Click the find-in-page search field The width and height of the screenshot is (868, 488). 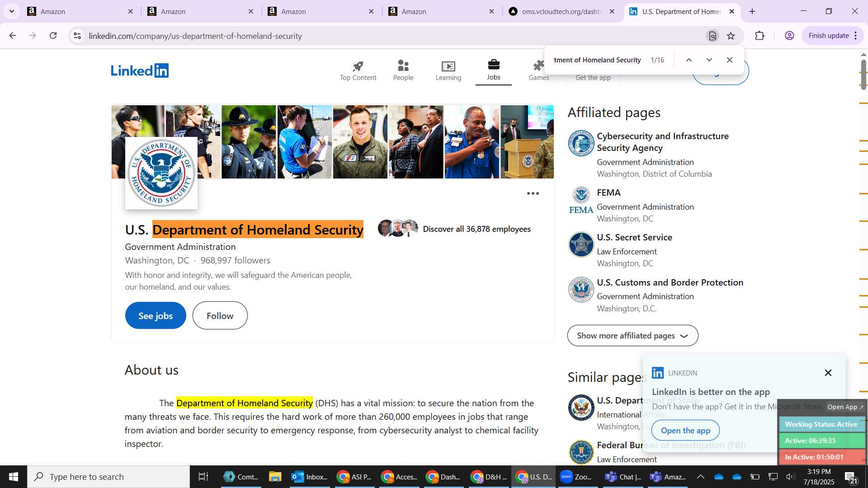click(597, 60)
